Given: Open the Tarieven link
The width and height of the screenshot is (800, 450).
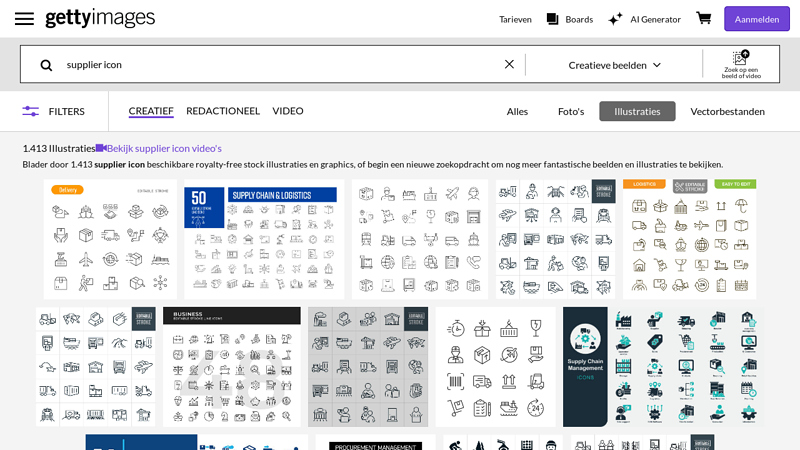Looking at the screenshot, I should coord(515,19).
